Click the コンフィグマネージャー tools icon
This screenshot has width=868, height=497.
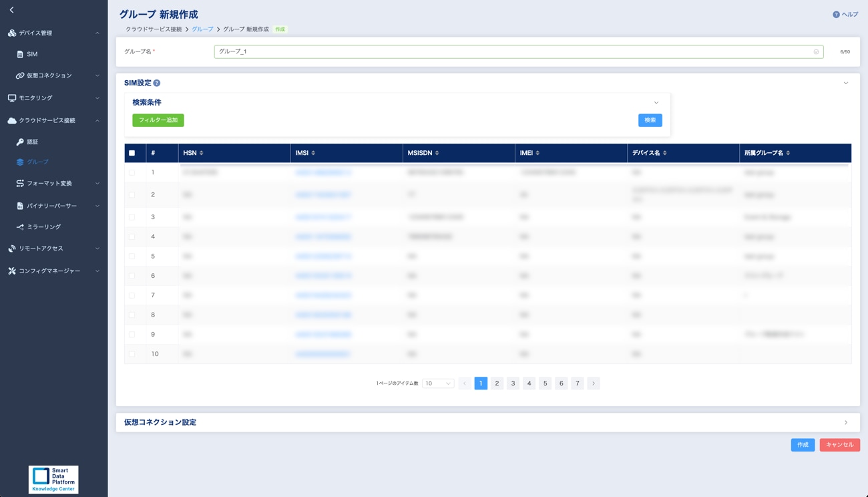12,271
